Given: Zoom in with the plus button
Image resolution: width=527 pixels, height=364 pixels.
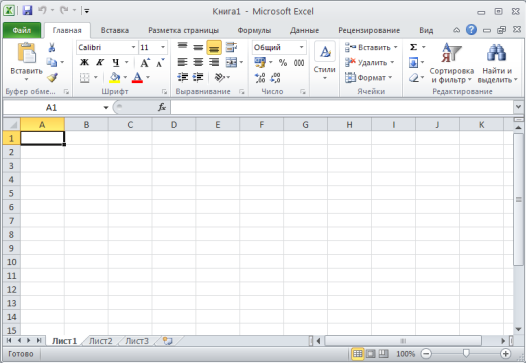Looking at the screenshot, I should 505,354.
